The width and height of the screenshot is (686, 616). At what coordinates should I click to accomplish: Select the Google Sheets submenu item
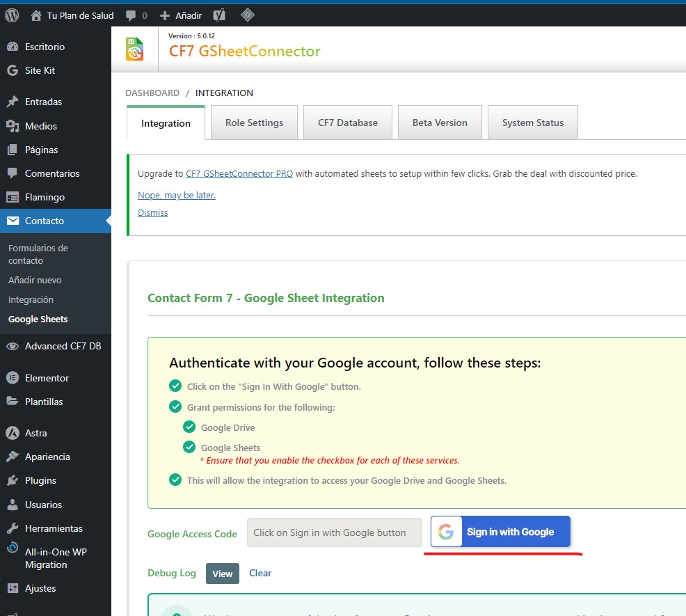tap(38, 319)
